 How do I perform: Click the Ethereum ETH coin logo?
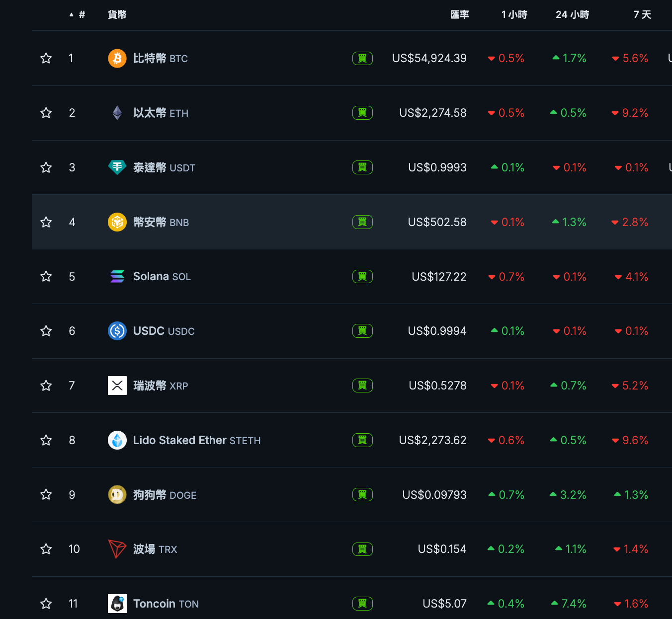117,113
